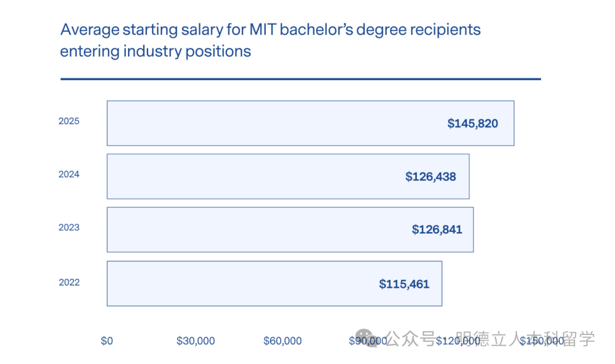615x364 pixels.
Task: Click the $0 axis tick label
Action: (x=106, y=341)
